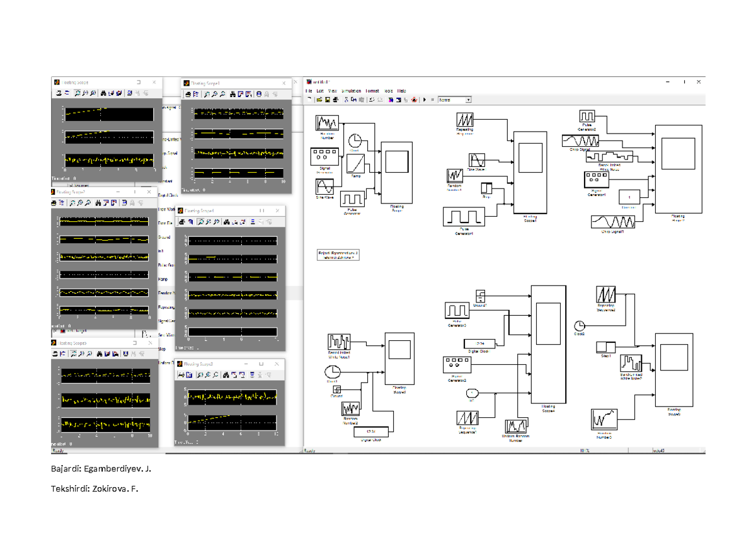Choose Zoom X-axis in the Floating Scope4 window
This screenshot has height=535, width=756.
point(208,222)
